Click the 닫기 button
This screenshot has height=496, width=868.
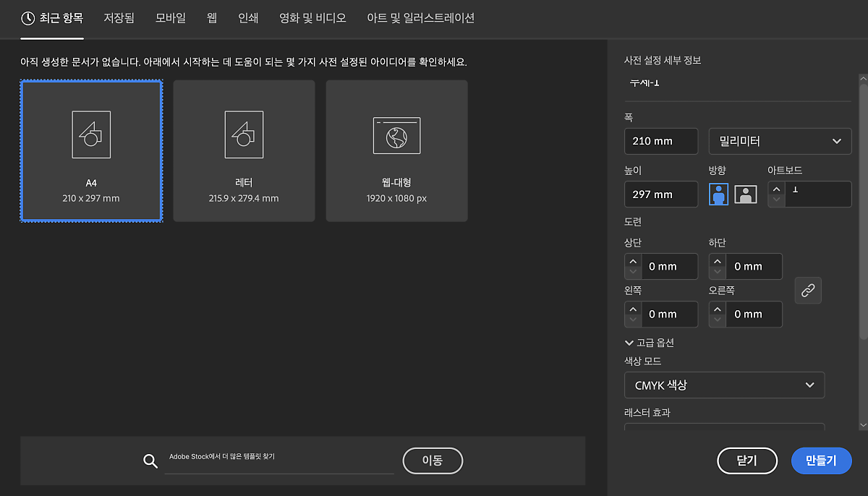click(746, 461)
